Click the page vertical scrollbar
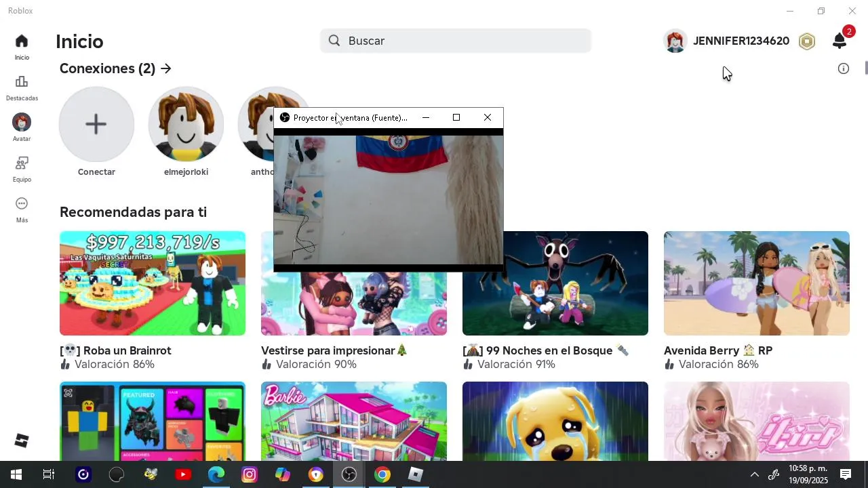The height and width of the screenshot is (488, 868). click(865, 68)
